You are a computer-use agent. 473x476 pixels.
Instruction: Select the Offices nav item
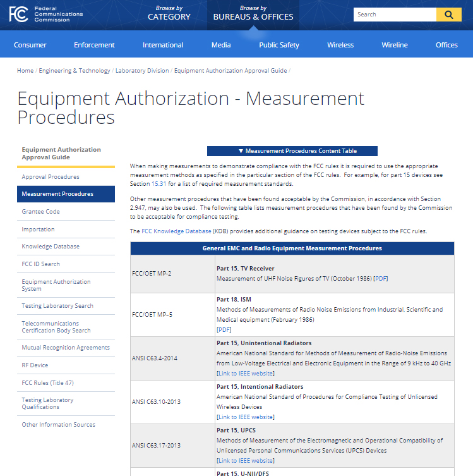pos(446,45)
